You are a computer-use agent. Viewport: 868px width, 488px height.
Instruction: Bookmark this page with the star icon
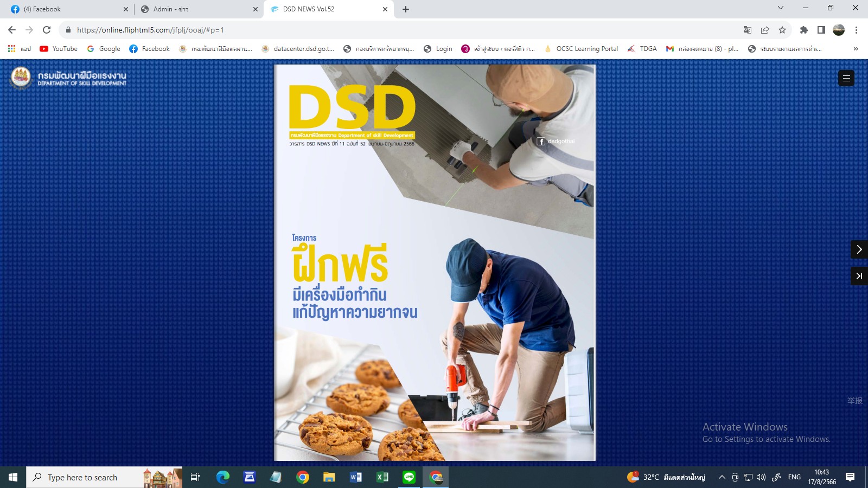coord(782,30)
